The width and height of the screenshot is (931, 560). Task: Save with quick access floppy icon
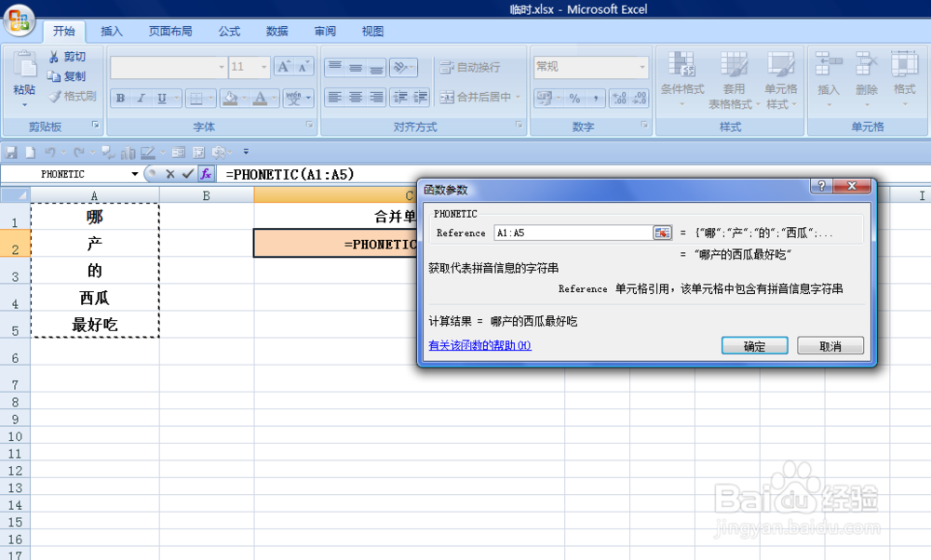10,153
